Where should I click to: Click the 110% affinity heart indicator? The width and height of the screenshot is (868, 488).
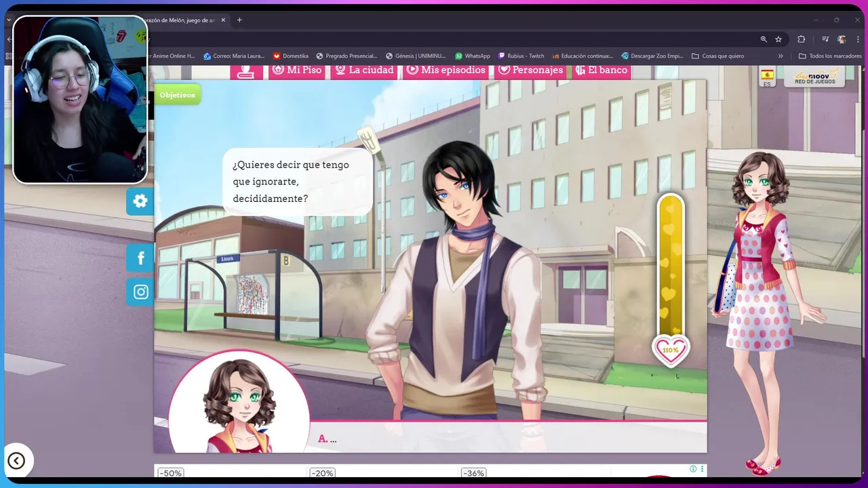pyautogui.click(x=671, y=350)
